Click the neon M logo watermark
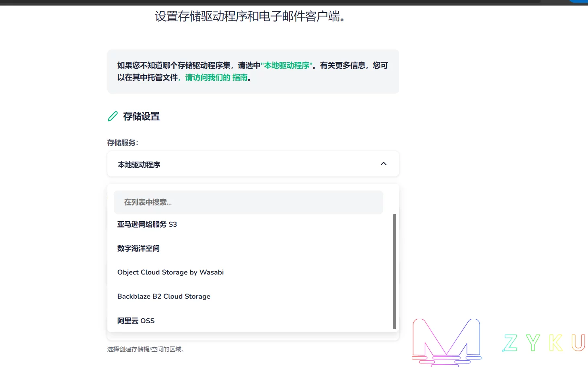588x367 pixels. 446,341
